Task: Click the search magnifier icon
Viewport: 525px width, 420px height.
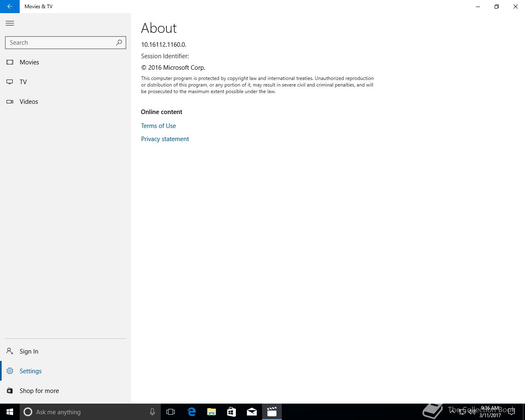Action: [119, 43]
